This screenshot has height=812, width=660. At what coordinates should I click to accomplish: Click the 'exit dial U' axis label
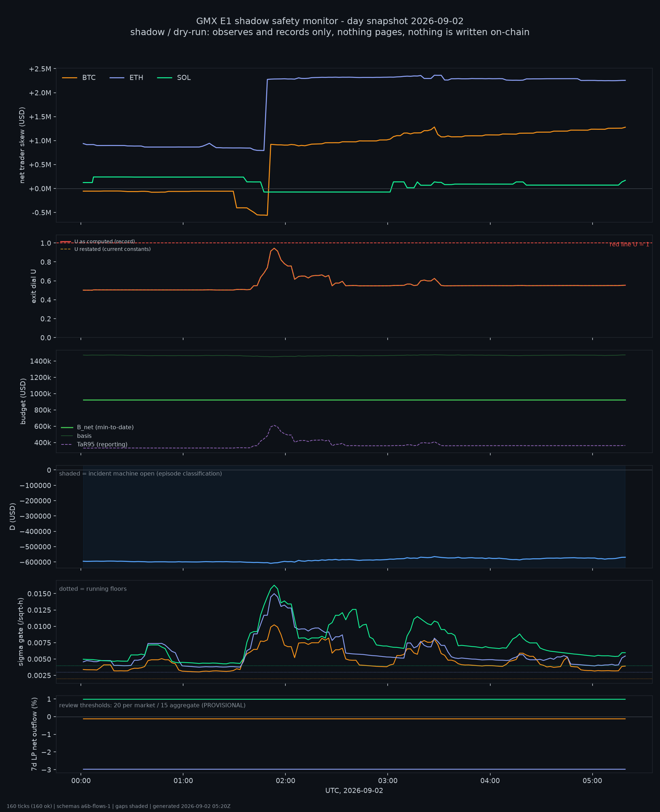click(33, 286)
